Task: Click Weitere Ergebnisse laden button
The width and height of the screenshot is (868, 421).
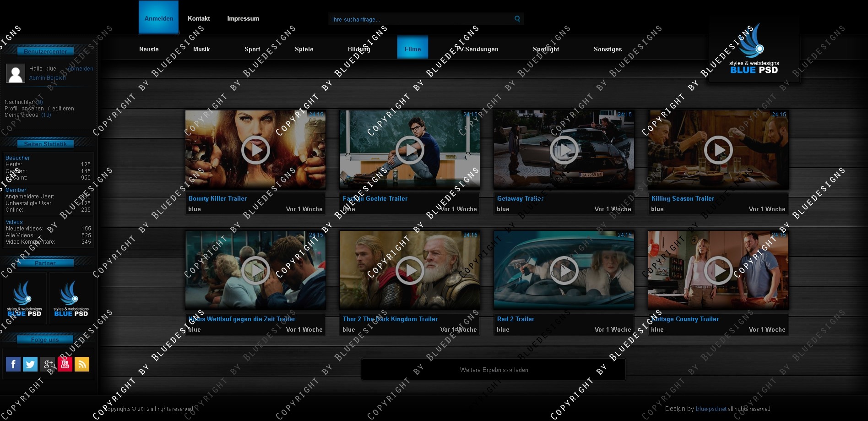Action: pyautogui.click(x=494, y=370)
